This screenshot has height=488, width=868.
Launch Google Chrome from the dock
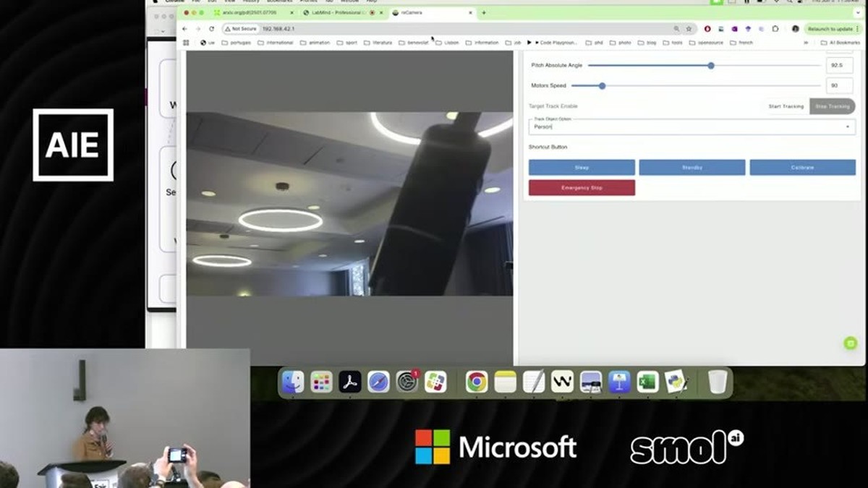(476, 382)
